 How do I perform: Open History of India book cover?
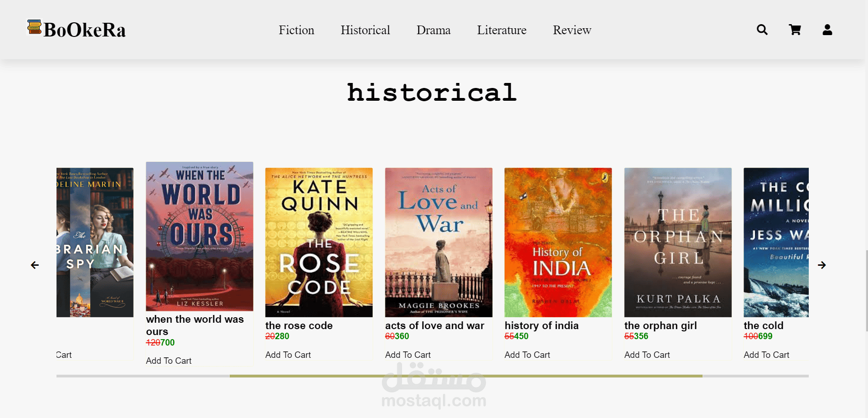click(x=558, y=243)
